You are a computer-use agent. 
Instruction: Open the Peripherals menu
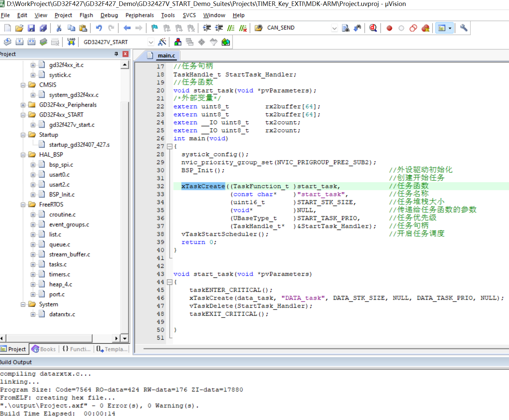139,15
